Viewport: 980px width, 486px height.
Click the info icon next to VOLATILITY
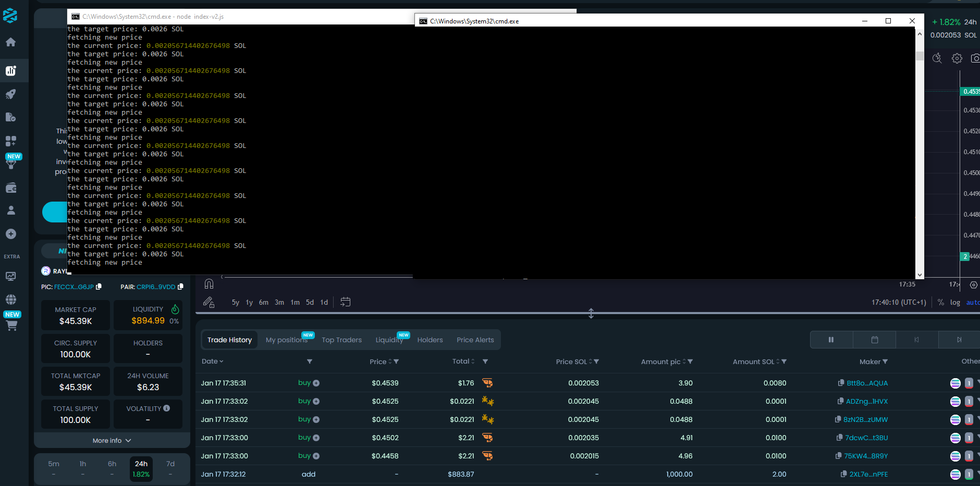[x=167, y=408]
